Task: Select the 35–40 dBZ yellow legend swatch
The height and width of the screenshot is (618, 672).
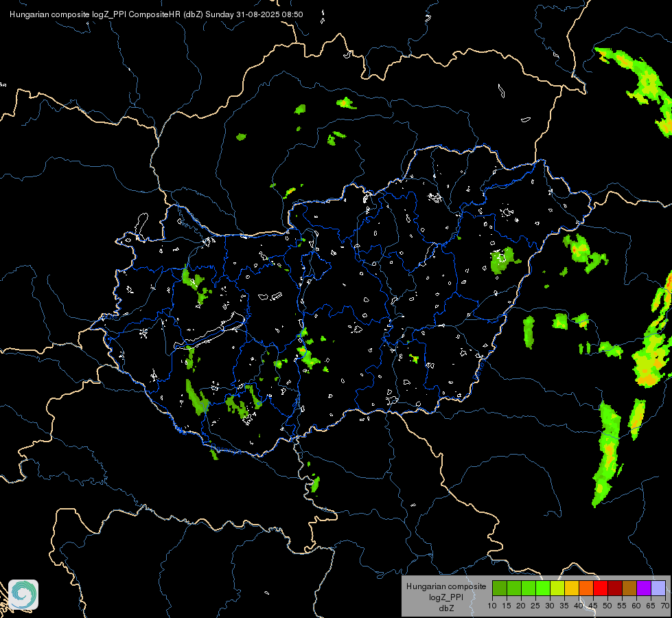Action: click(x=572, y=588)
